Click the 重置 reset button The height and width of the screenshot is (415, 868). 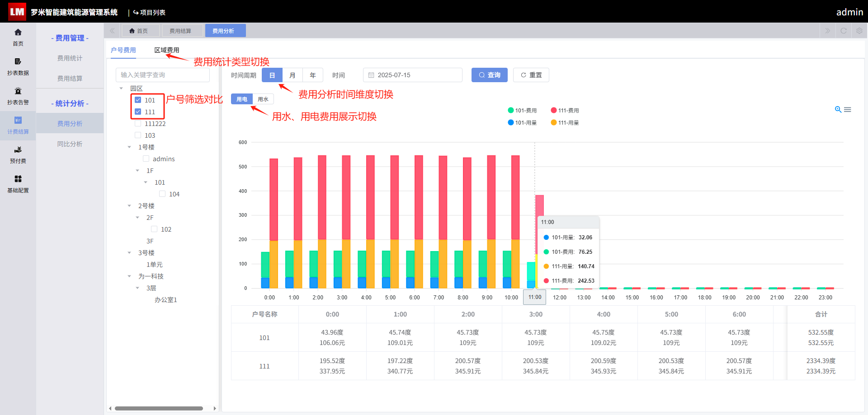531,75
